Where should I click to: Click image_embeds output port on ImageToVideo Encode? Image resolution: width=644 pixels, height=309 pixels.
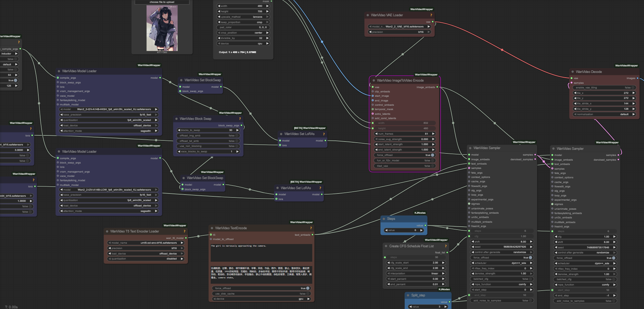[437, 87]
